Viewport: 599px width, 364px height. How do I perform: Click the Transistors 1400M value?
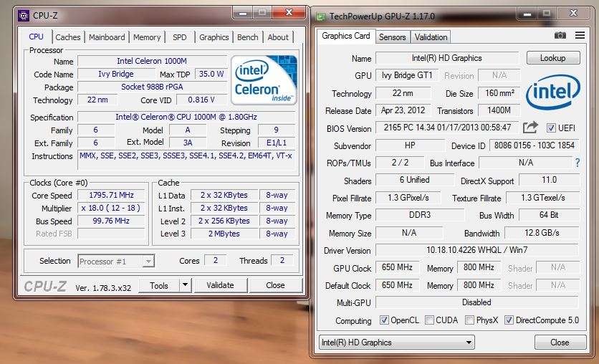click(499, 110)
